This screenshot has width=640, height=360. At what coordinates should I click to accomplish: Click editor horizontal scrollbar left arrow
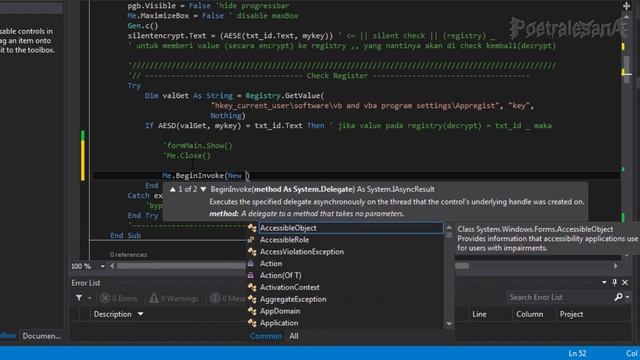(112, 266)
